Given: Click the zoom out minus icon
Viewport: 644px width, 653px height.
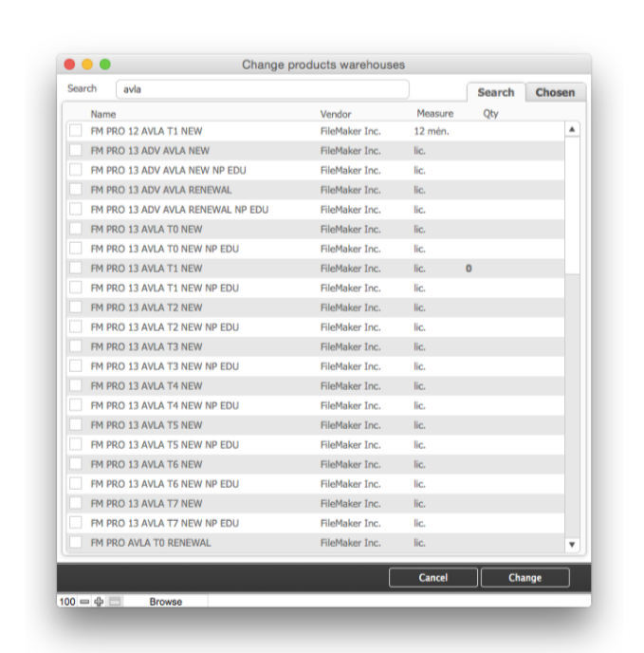Looking at the screenshot, I should tap(84, 602).
